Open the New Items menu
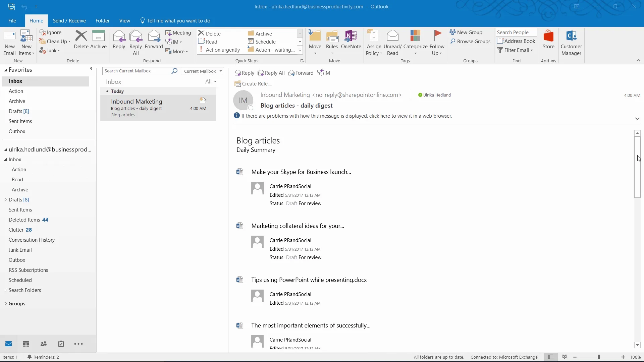The height and width of the screenshot is (362, 644). tap(26, 43)
